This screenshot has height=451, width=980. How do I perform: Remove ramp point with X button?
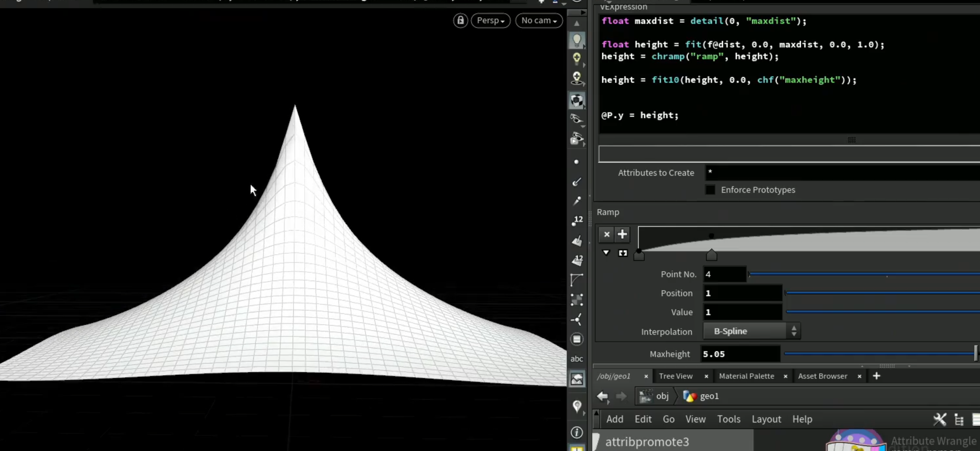(x=606, y=234)
